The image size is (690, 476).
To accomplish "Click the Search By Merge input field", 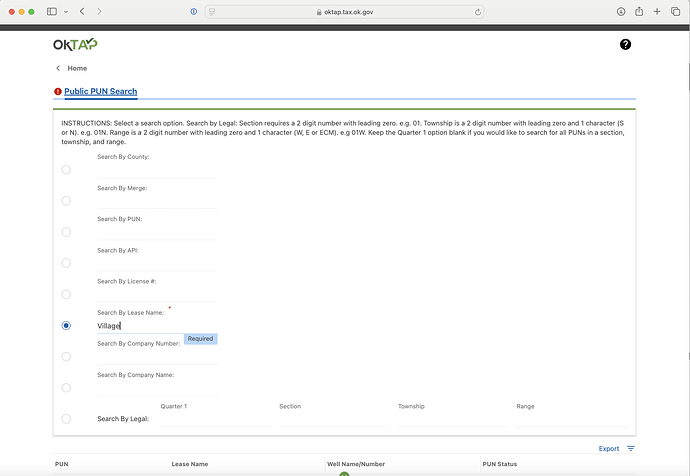I will click(158, 201).
